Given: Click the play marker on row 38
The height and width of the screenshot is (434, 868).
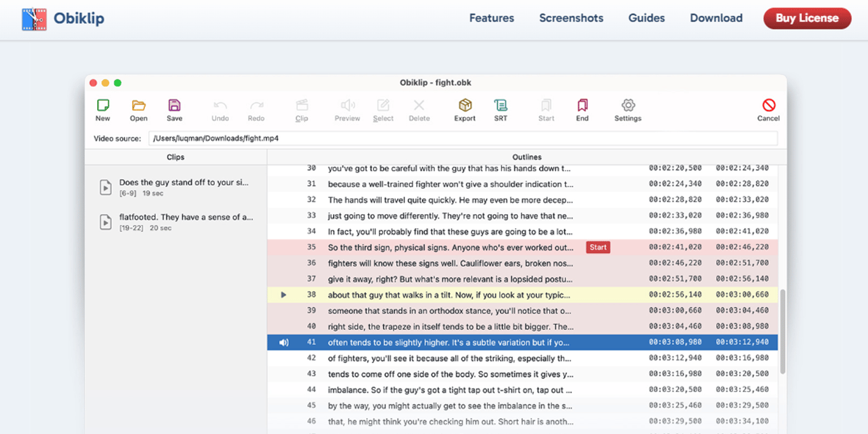Looking at the screenshot, I should [x=283, y=295].
